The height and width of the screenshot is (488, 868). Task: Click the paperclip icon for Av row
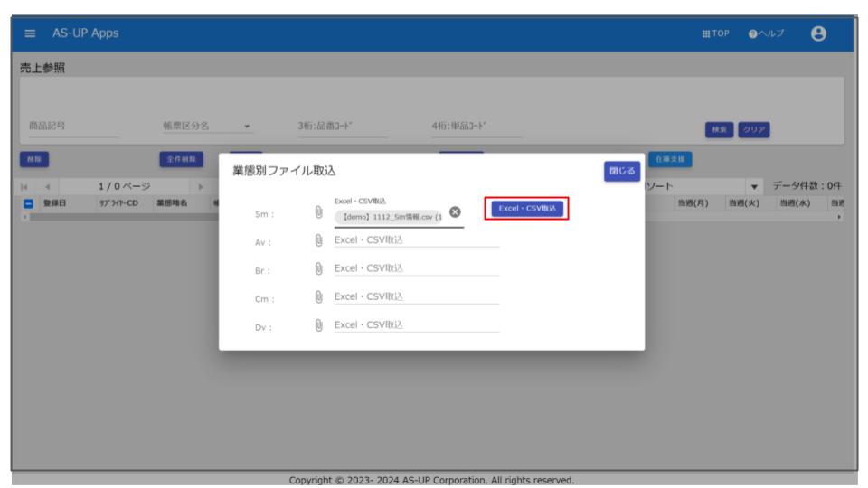318,240
